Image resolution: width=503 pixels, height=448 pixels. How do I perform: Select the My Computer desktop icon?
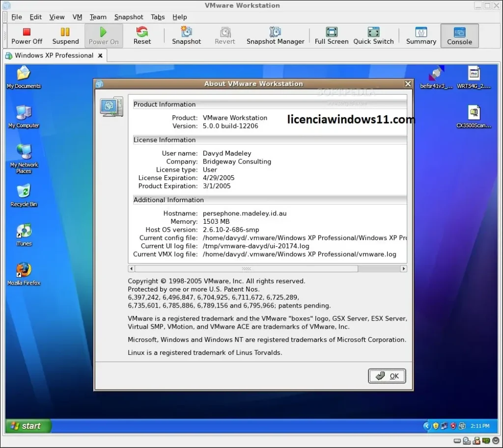(24, 117)
